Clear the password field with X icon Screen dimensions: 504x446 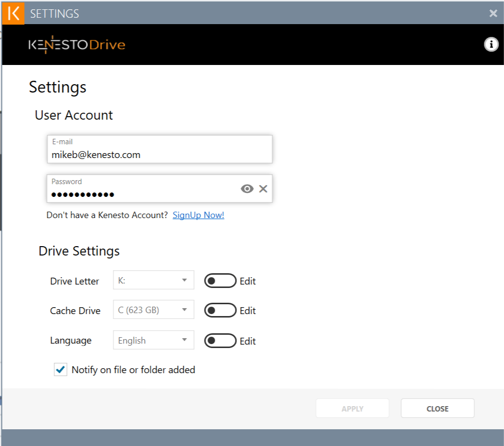(263, 189)
